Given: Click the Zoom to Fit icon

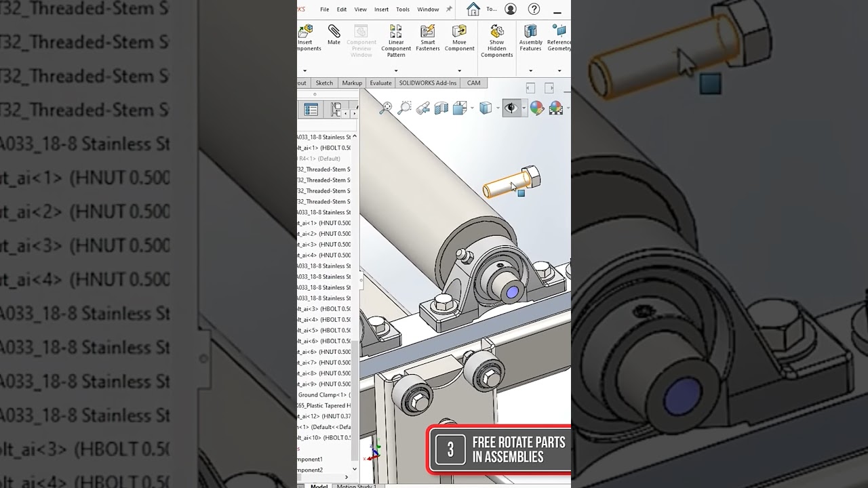Looking at the screenshot, I should tap(386, 108).
